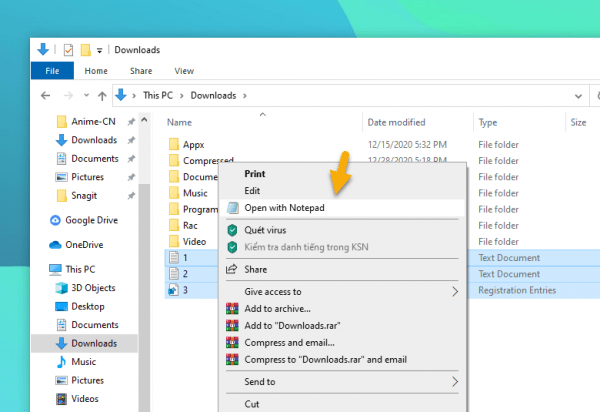Screen dimensions: 600x412
Task: Choose Add to "Downloads.rar"
Action: [292, 326]
